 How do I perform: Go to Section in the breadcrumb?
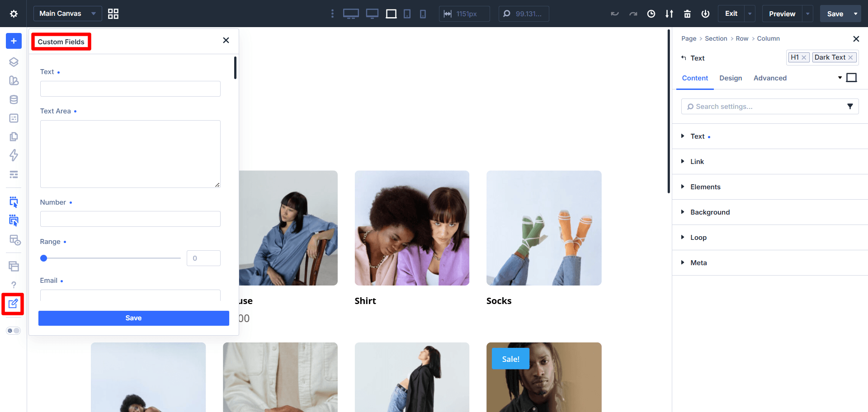click(x=716, y=38)
